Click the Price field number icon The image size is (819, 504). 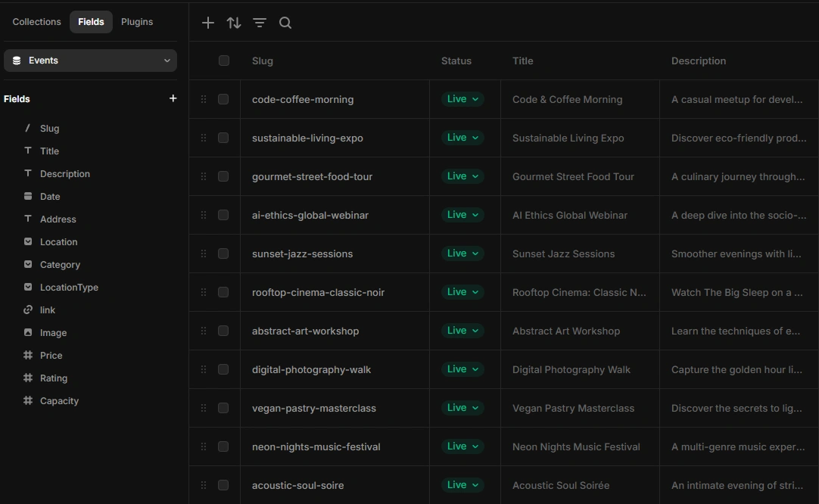(28, 355)
